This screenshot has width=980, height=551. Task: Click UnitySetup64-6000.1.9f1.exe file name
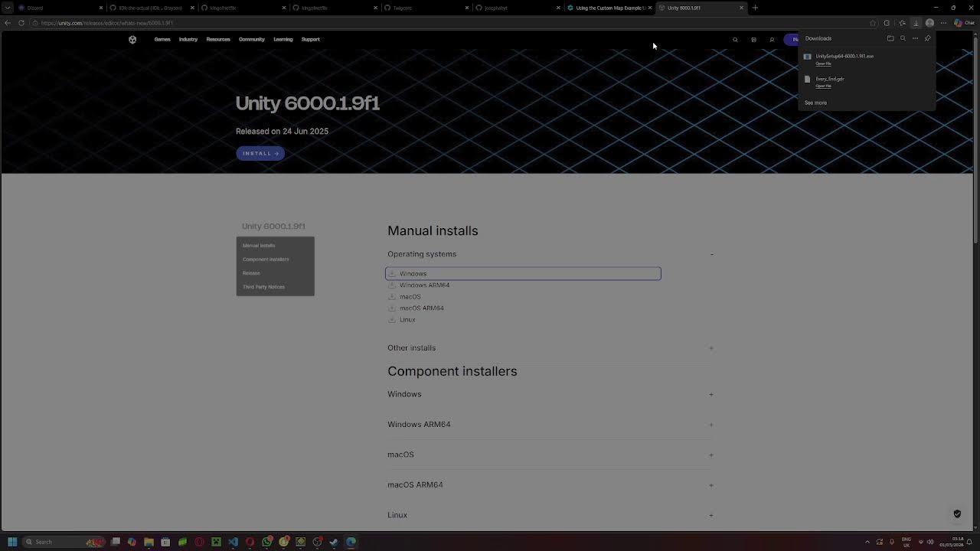click(x=844, y=56)
